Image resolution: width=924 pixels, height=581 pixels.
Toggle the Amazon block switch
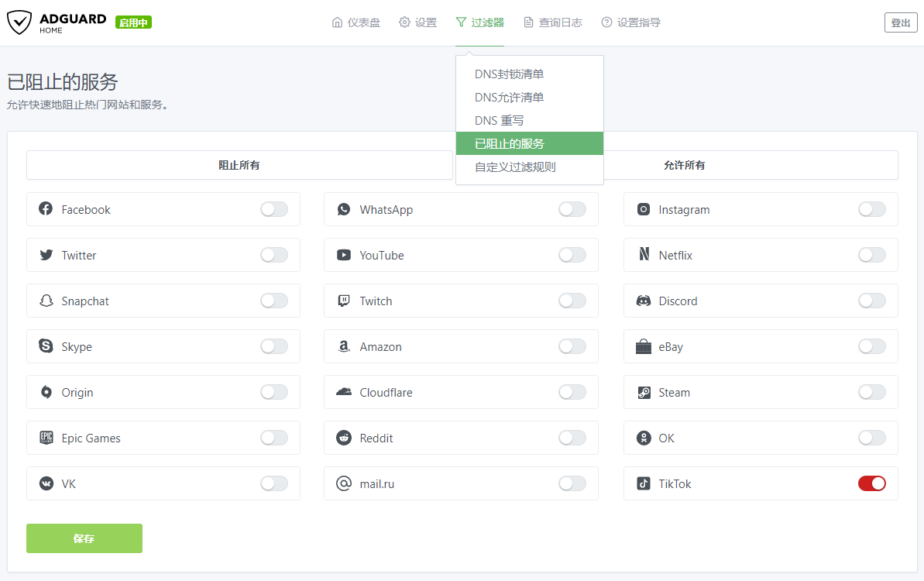click(x=572, y=346)
